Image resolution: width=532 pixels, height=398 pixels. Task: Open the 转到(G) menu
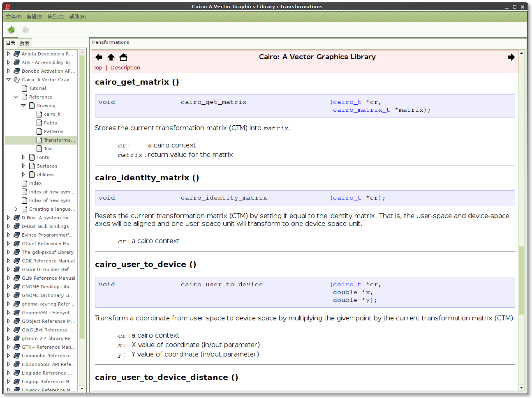point(56,17)
